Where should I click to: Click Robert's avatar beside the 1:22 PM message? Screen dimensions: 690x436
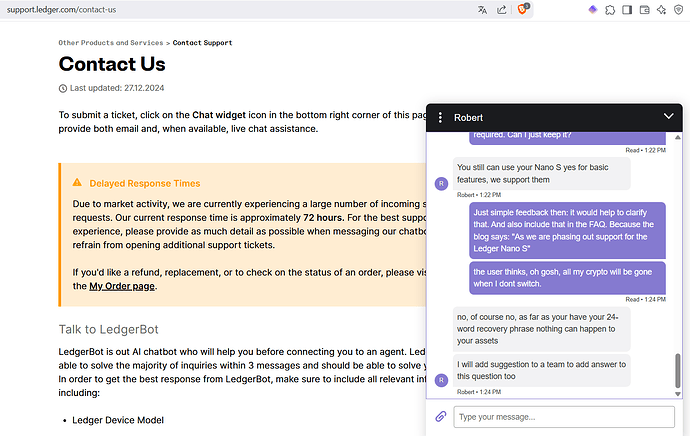tap(441, 183)
